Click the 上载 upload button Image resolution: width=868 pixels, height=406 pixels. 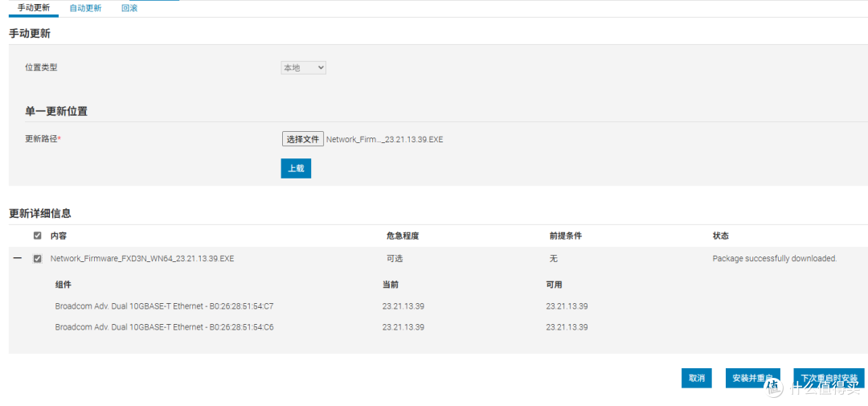coord(296,168)
